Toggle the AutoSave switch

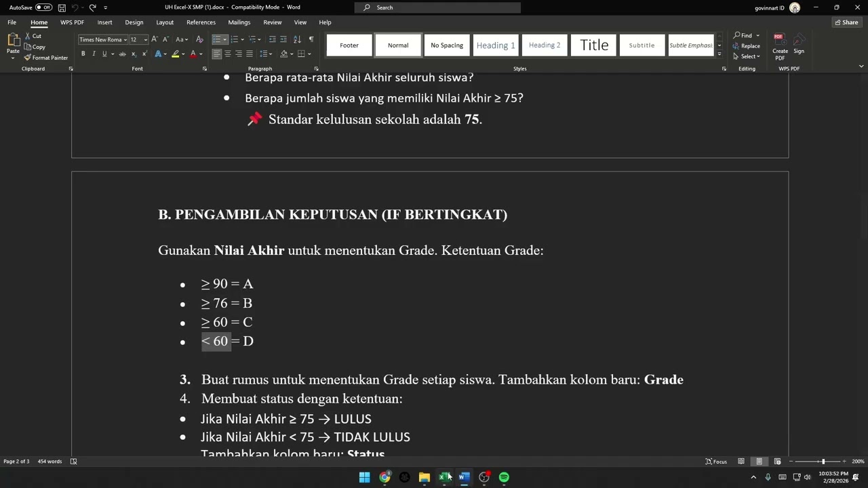pos(43,7)
